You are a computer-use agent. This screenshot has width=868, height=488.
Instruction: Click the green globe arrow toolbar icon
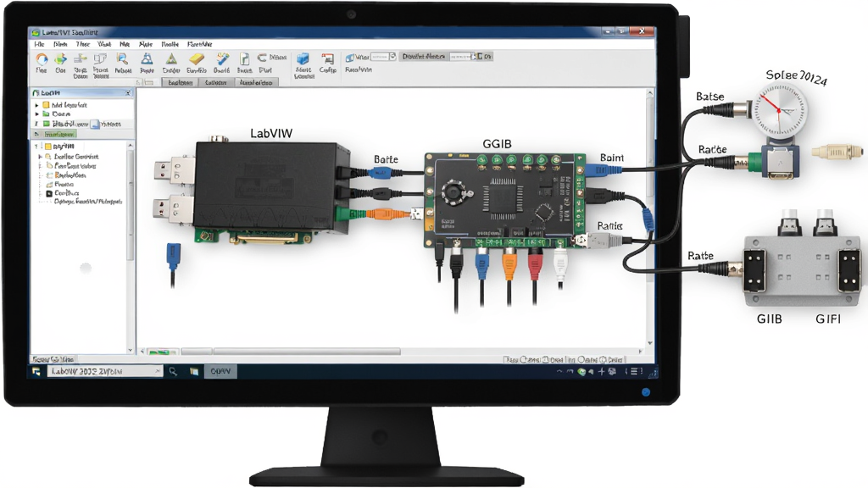pos(60,58)
